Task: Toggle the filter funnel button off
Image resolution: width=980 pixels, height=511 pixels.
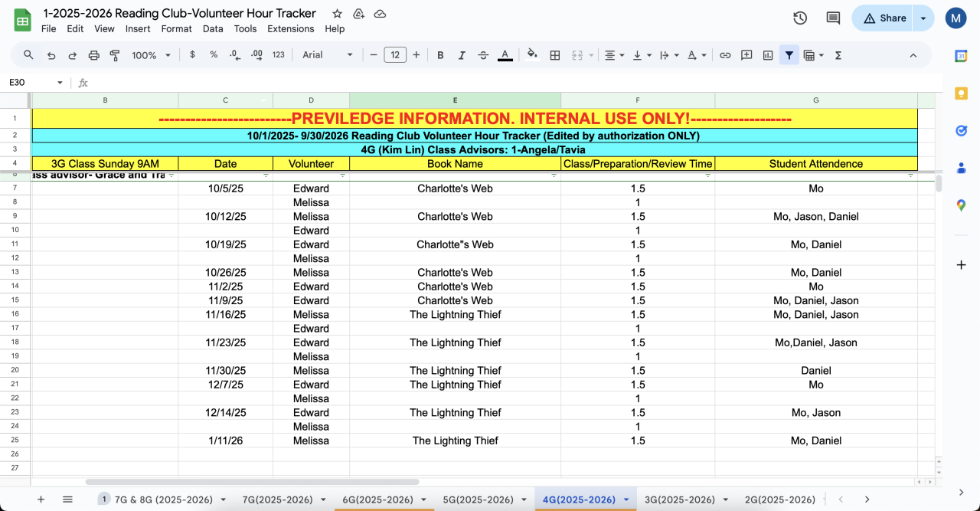Action: 789,55
